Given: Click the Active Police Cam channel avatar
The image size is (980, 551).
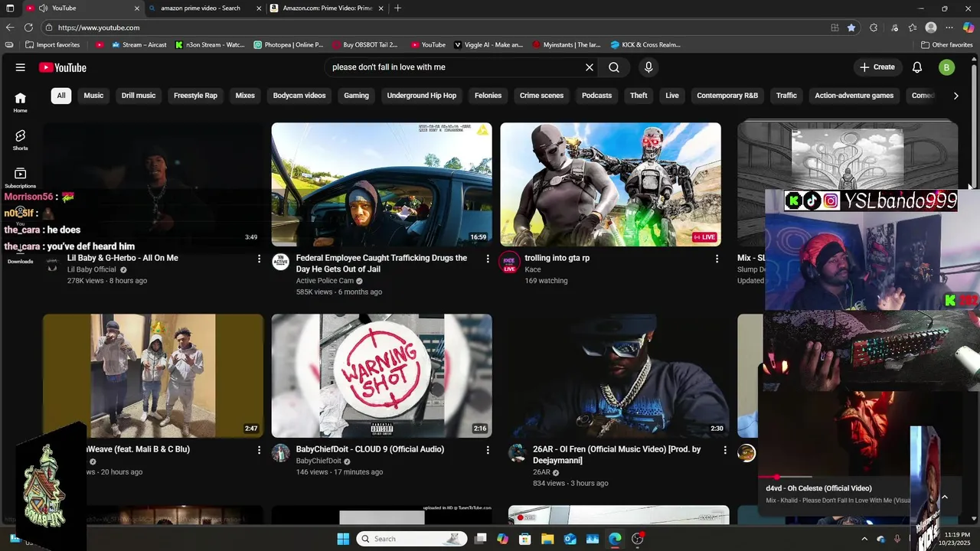Looking at the screenshot, I should coord(281,262).
